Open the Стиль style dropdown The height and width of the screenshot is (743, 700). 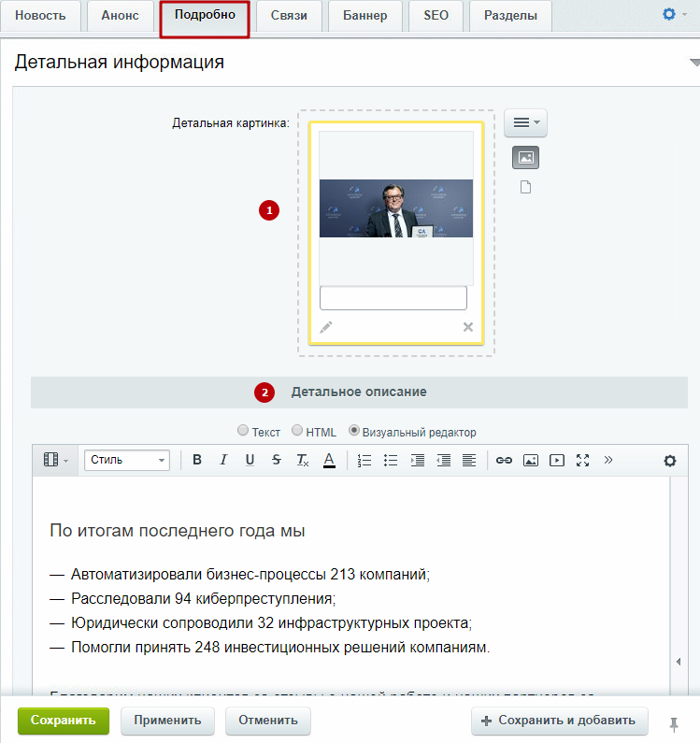pos(127,460)
